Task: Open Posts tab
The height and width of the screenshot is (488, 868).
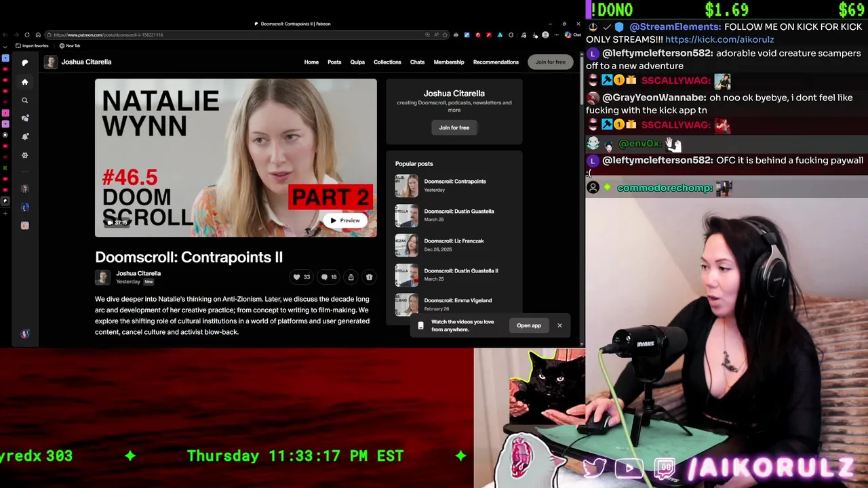Action: point(334,62)
